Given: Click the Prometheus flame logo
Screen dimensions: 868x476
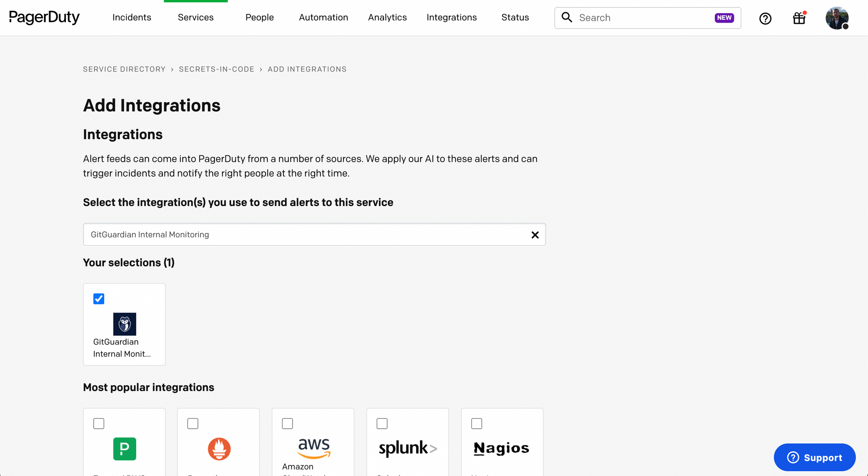Looking at the screenshot, I should pyautogui.click(x=219, y=449).
